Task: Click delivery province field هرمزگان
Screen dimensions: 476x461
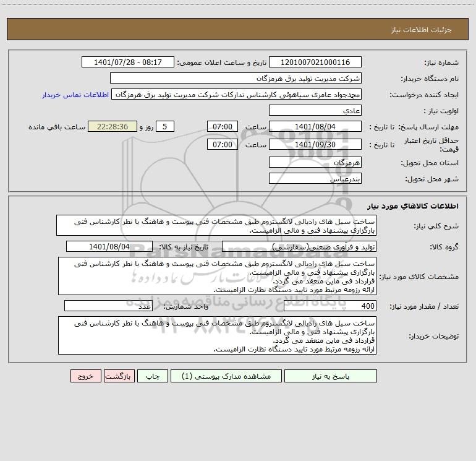Action: click(x=315, y=163)
